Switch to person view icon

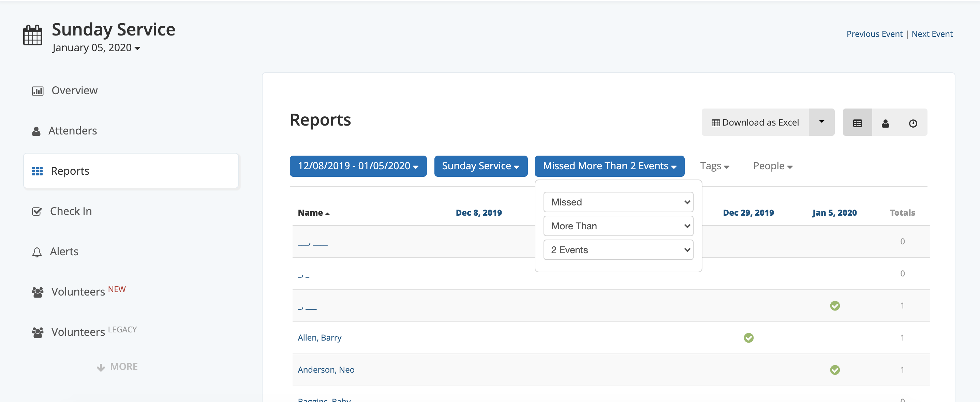886,123
